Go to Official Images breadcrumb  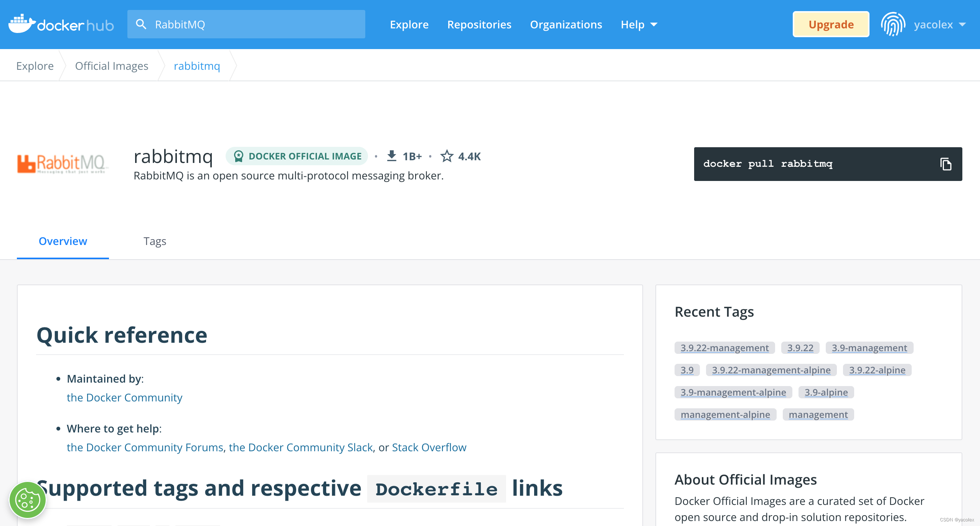pyautogui.click(x=112, y=66)
